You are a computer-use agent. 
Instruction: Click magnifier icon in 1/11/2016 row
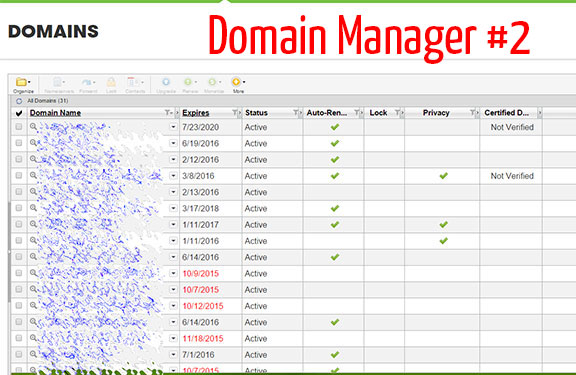pyautogui.click(x=33, y=240)
